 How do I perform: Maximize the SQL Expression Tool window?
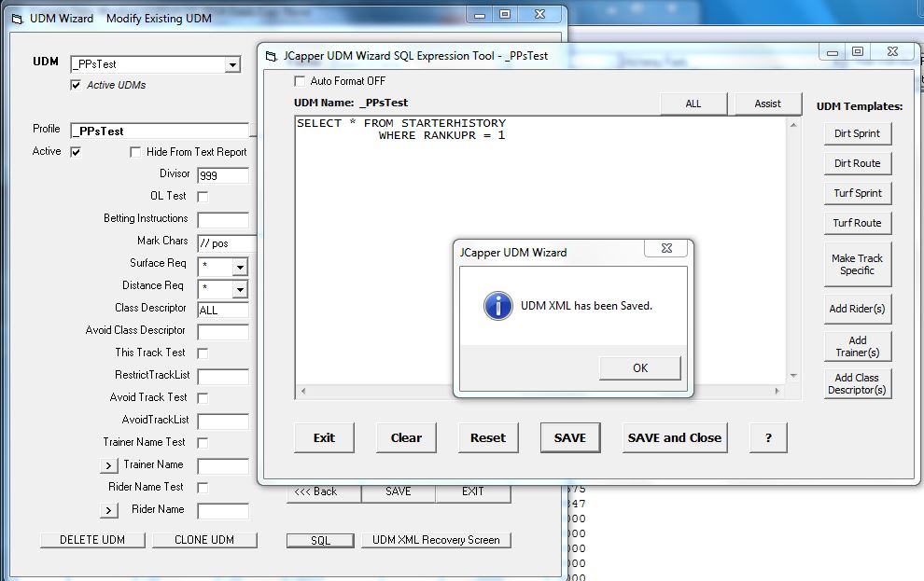click(858, 52)
